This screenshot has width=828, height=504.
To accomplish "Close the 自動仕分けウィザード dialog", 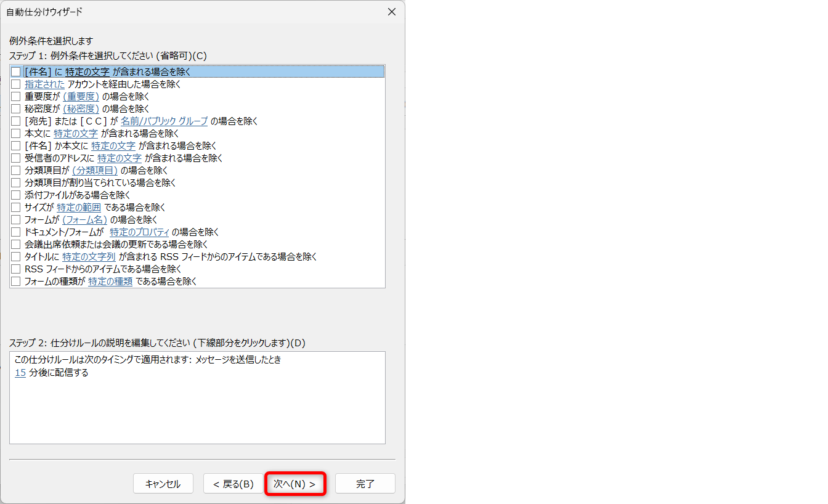I will pos(391,12).
